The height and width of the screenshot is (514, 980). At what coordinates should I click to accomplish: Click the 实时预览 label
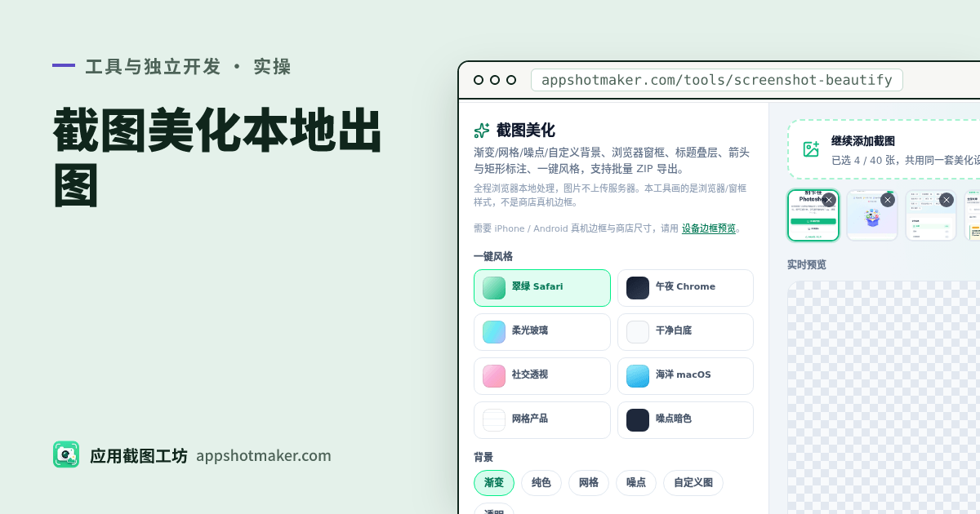[x=807, y=264]
